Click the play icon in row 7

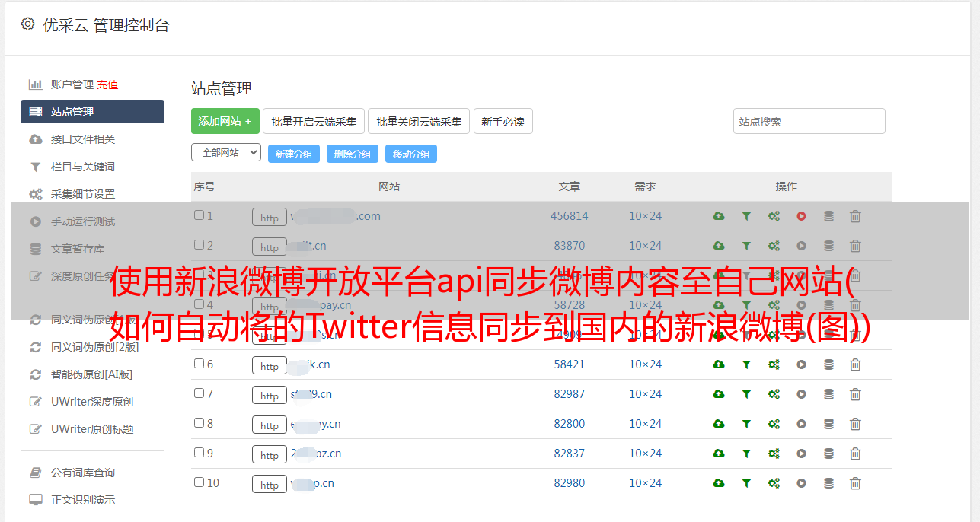(801, 394)
